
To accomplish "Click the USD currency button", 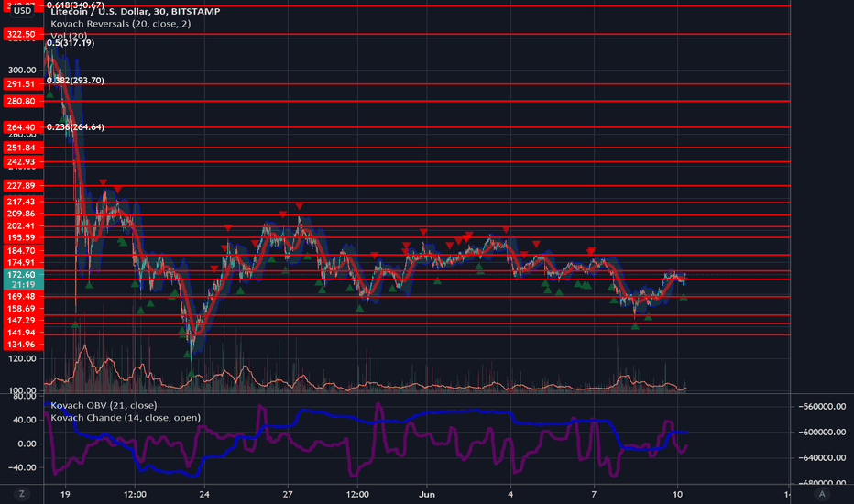I will click(x=22, y=11).
